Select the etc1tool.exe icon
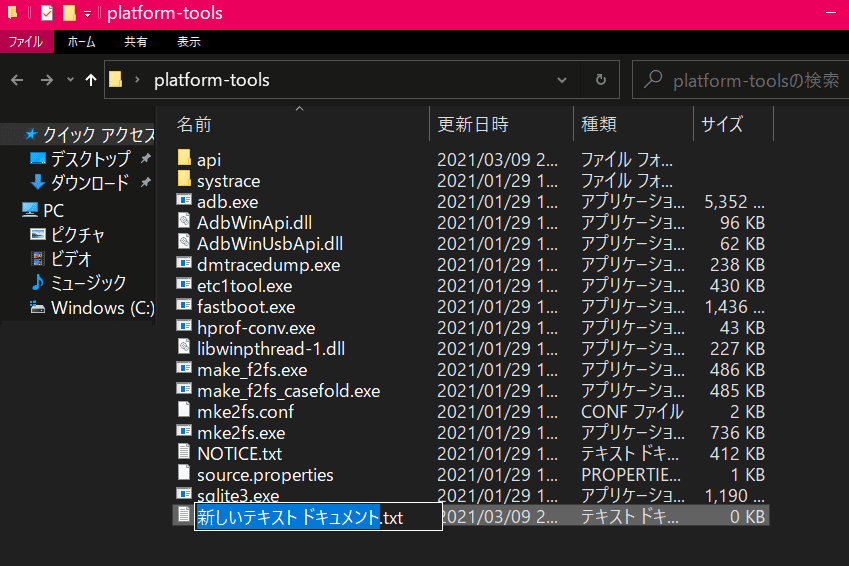Viewport: 849px width, 566px height. [184, 284]
